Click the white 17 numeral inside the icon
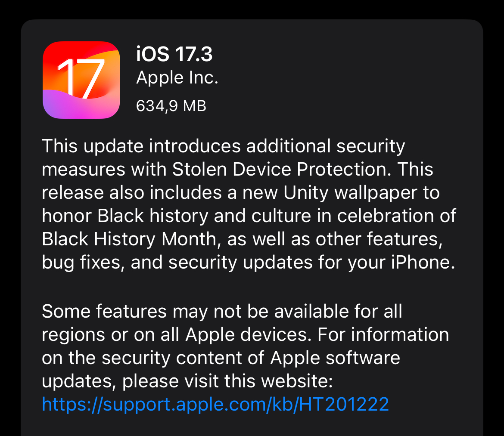This screenshot has height=436, width=504. [x=81, y=78]
